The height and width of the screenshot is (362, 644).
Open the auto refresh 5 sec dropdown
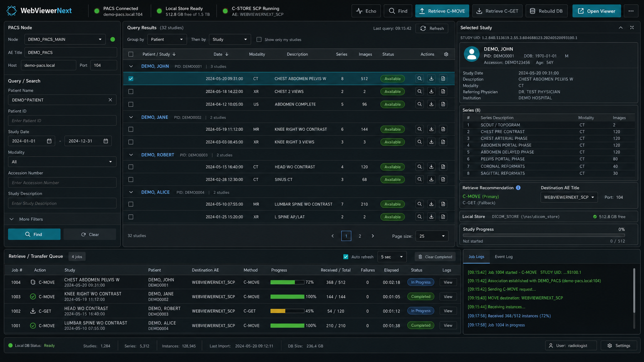coord(392,257)
